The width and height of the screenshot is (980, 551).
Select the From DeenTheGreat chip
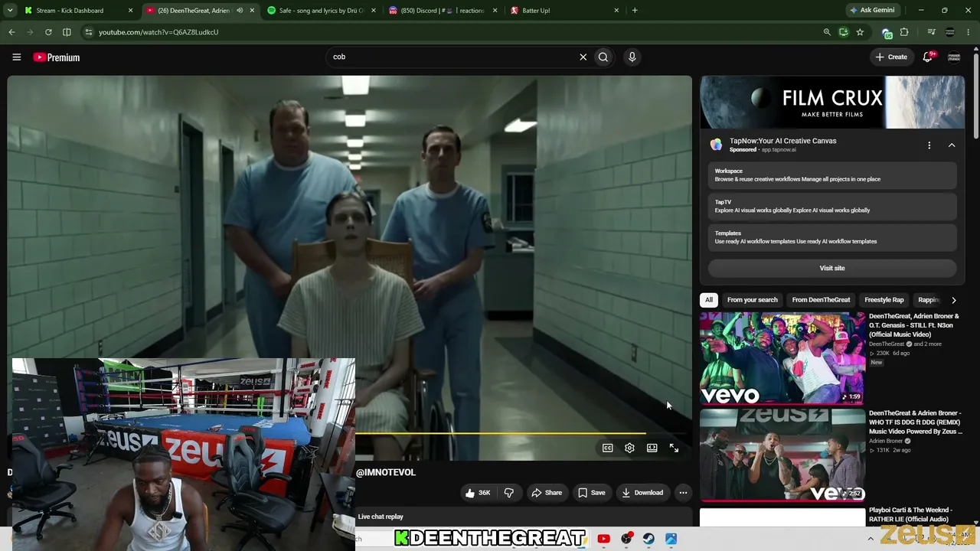click(x=821, y=300)
